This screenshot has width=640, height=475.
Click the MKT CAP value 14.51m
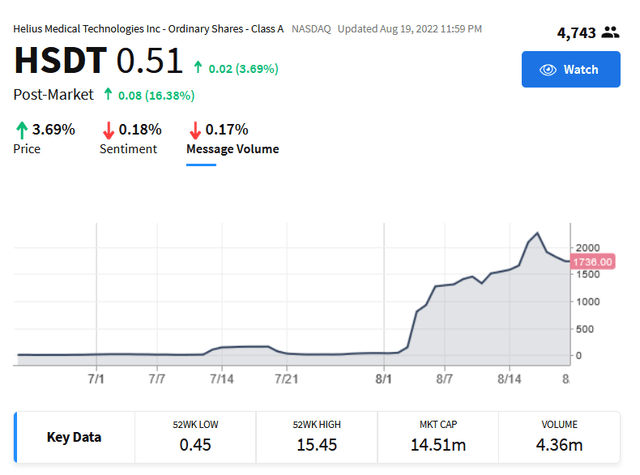[438, 445]
